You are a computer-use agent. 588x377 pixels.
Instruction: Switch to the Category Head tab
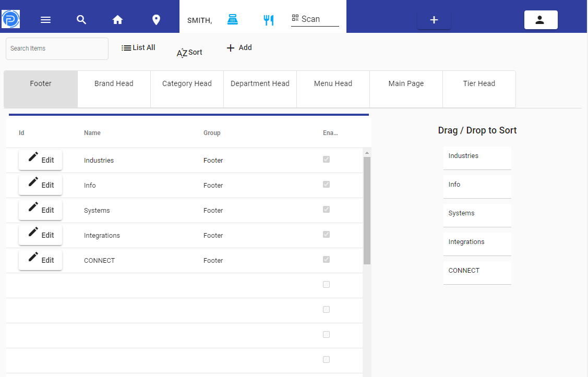click(x=187, y=89)
